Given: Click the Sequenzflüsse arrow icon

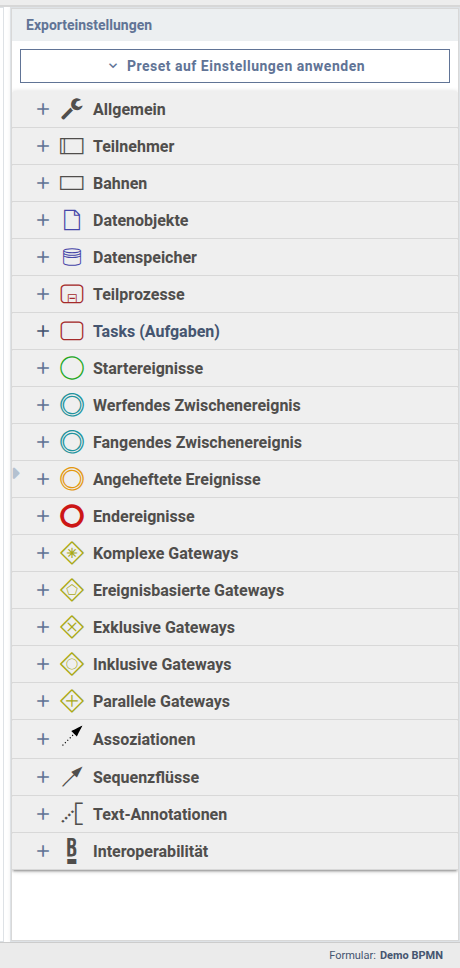Looking at the screenshot, I should click(72, 777).
